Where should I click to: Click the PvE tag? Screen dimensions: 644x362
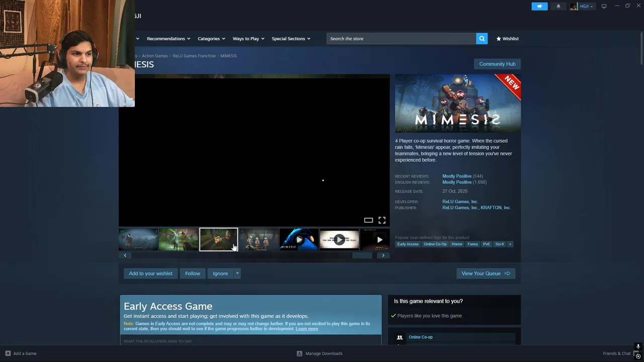point(487,244)
